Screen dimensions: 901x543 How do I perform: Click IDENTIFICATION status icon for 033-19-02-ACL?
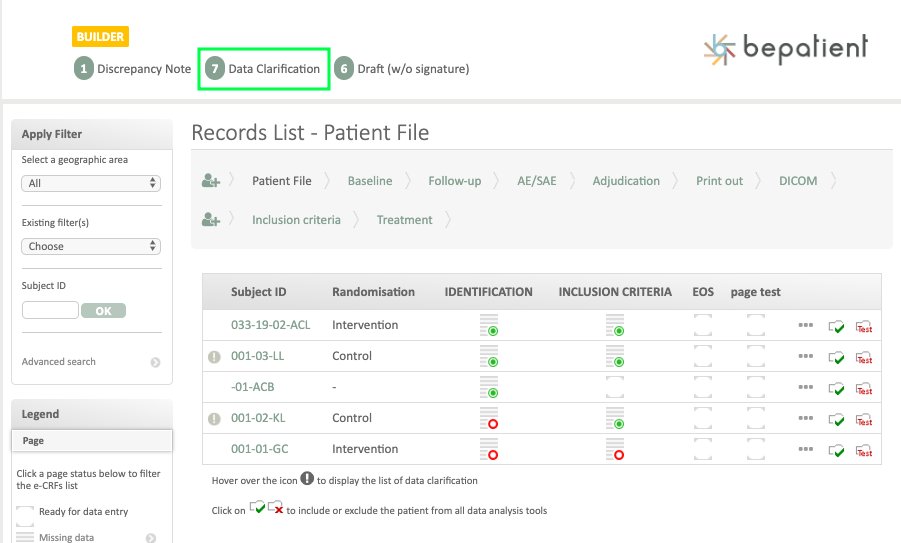[489, 325]
